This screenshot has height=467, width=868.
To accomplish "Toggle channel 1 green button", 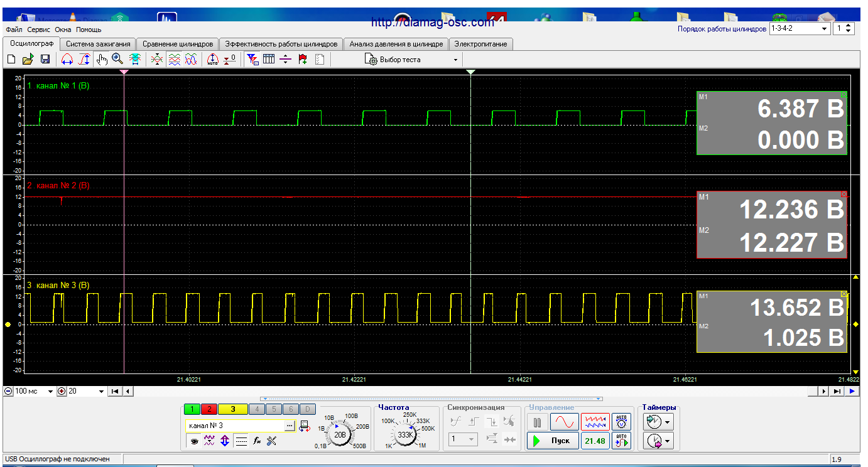I will coord(193,409).
